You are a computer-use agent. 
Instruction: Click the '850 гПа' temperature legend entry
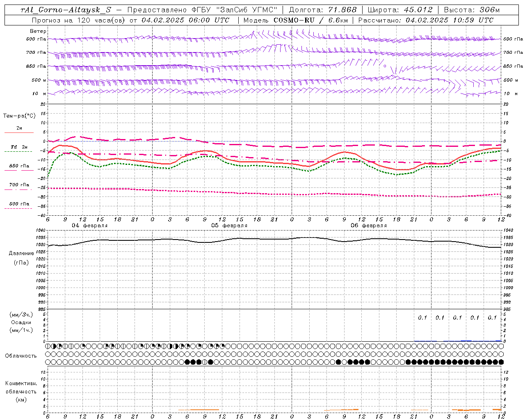pyautogui.click(x=19, y=166)
